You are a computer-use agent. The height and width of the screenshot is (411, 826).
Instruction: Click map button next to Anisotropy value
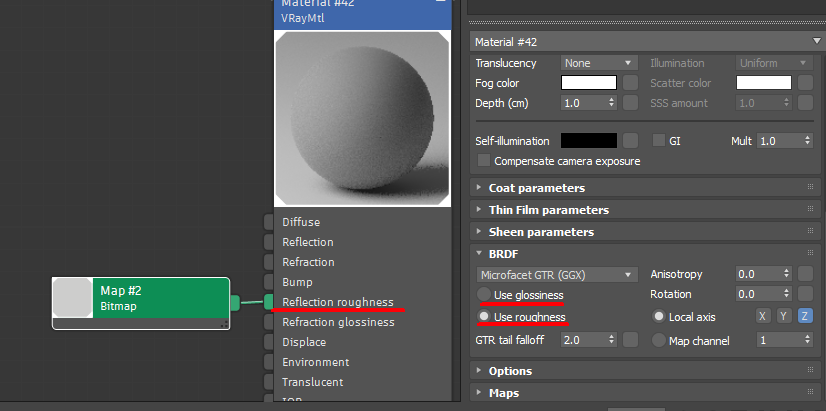806,274
